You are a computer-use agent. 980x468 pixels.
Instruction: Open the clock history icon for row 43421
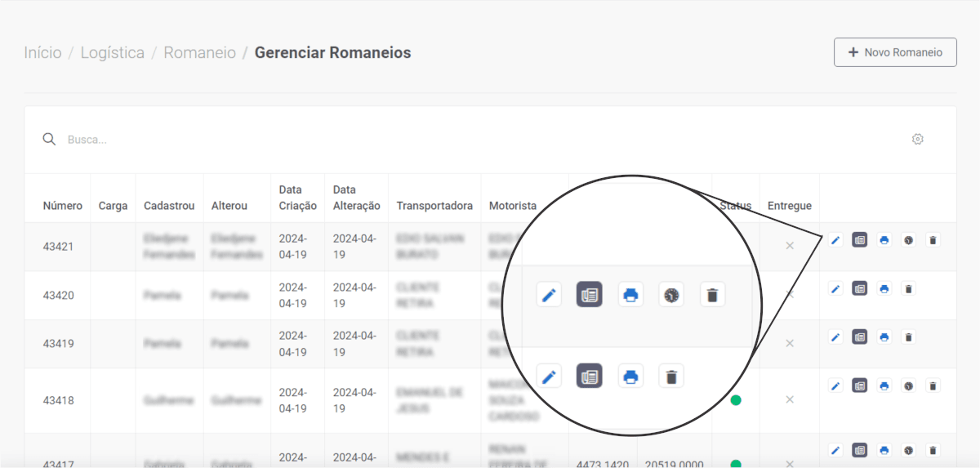909,240
